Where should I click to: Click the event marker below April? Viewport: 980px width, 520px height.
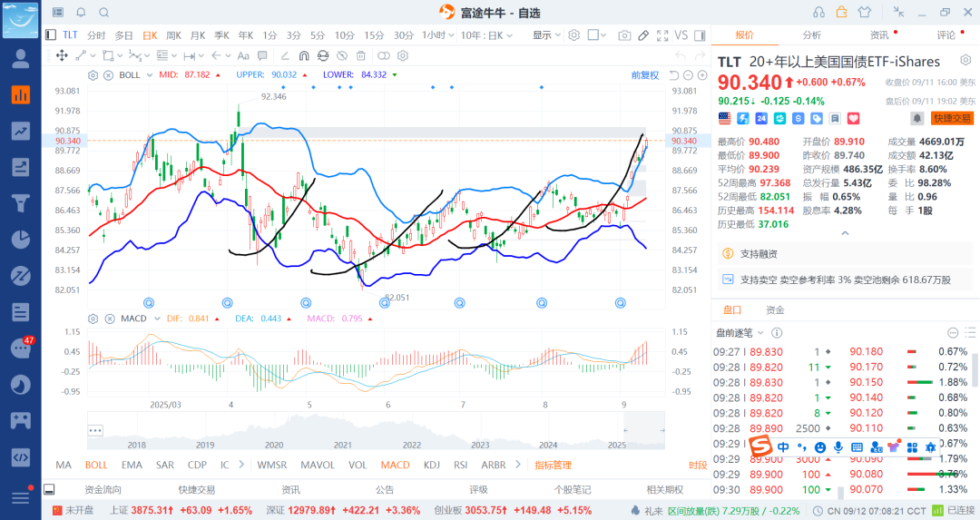[228, 302]
